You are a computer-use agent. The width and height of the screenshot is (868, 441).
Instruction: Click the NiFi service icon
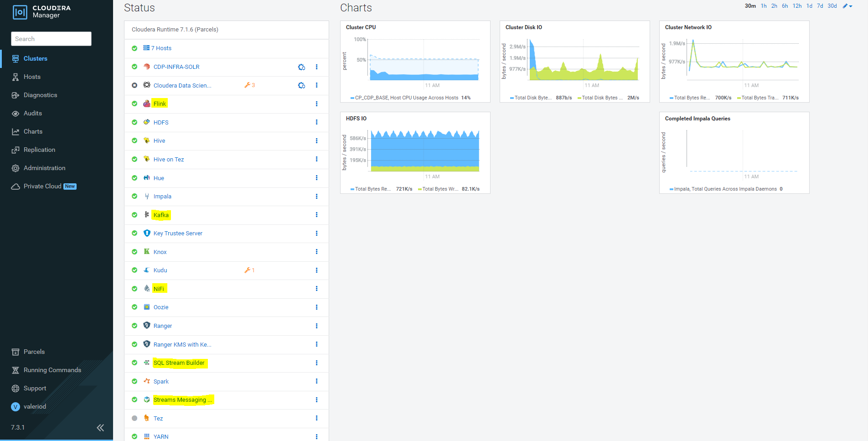(147, 289)
